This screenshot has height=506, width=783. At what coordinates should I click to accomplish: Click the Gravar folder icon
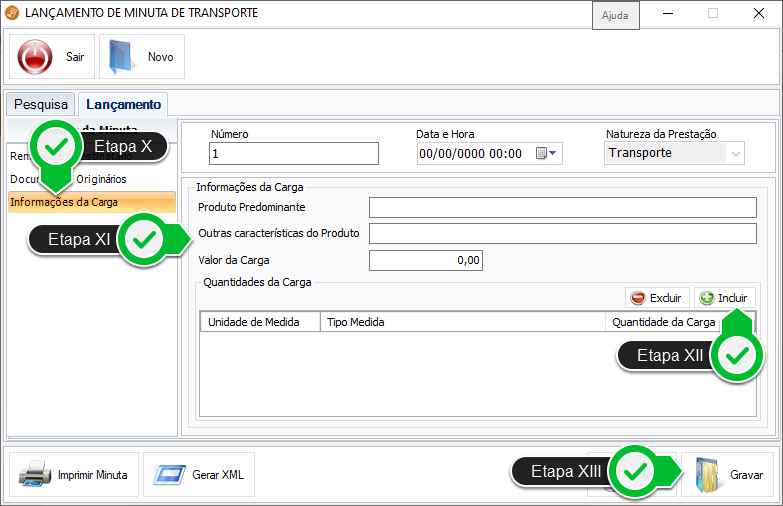coord(707,475)
